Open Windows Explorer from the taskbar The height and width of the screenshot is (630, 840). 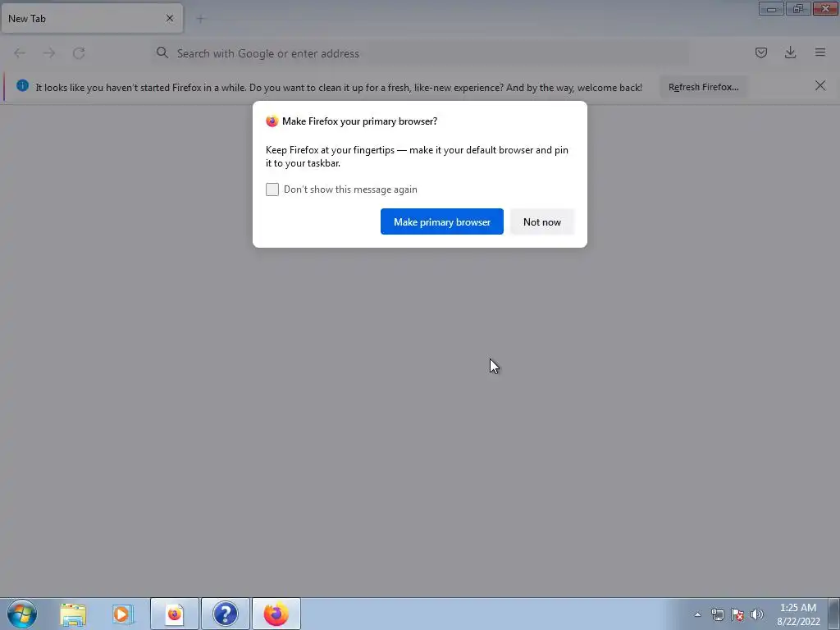(x=73, y=614)
